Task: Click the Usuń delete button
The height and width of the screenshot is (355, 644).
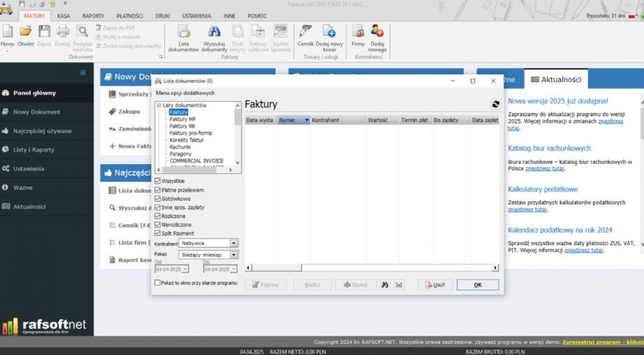Action: 435,285
